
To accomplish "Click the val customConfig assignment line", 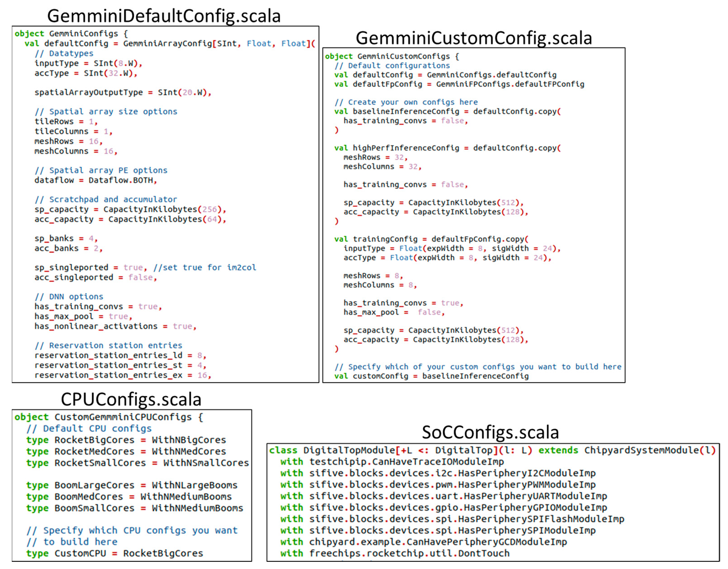I will pos(431,376).
